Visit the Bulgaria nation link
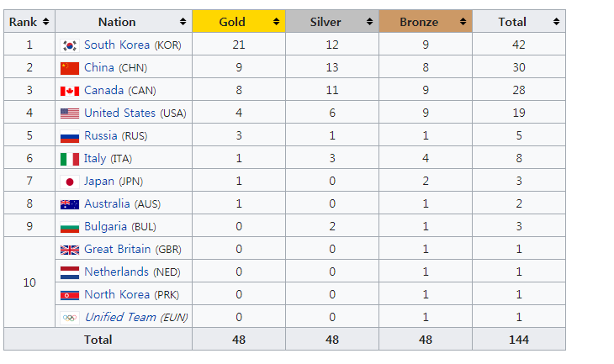 coord(105,226)
